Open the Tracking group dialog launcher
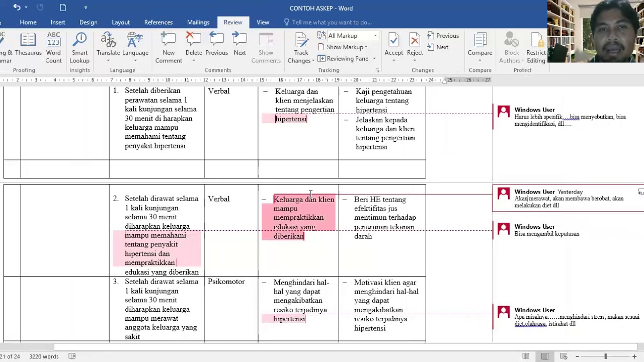 (377, 70)
